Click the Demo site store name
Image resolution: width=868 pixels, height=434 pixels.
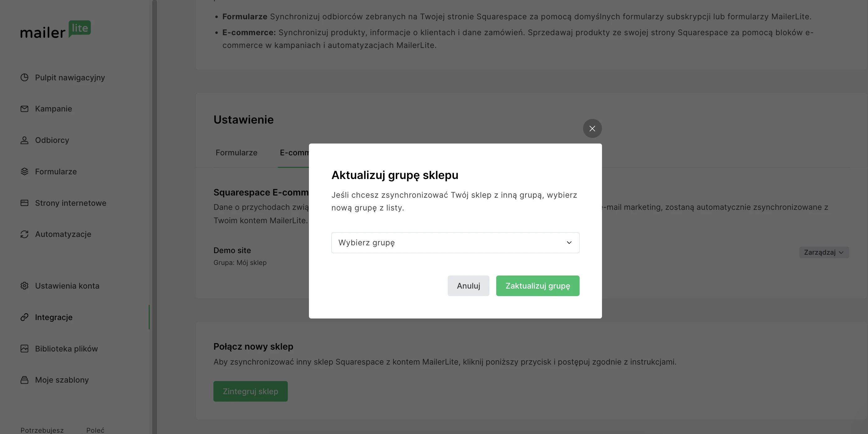coord(232,251)
